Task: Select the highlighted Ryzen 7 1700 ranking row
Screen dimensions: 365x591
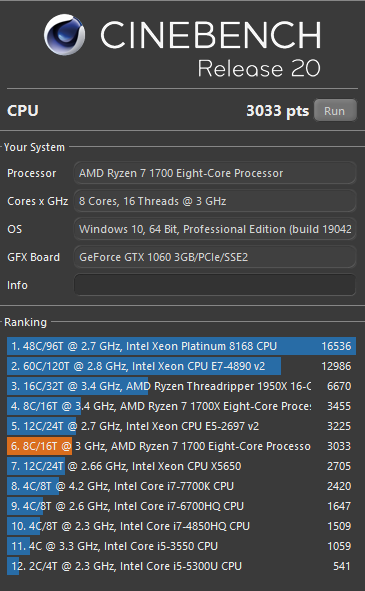Action: [x=181, y=446]
